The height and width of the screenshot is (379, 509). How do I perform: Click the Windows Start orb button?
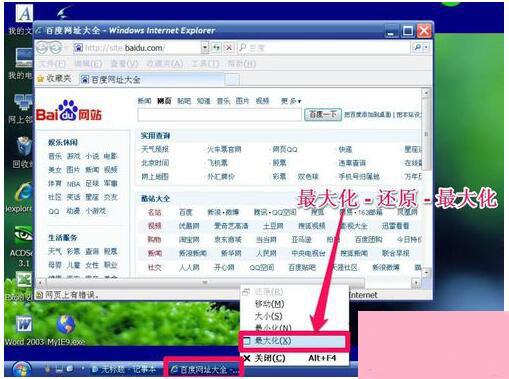pos(21,369)
